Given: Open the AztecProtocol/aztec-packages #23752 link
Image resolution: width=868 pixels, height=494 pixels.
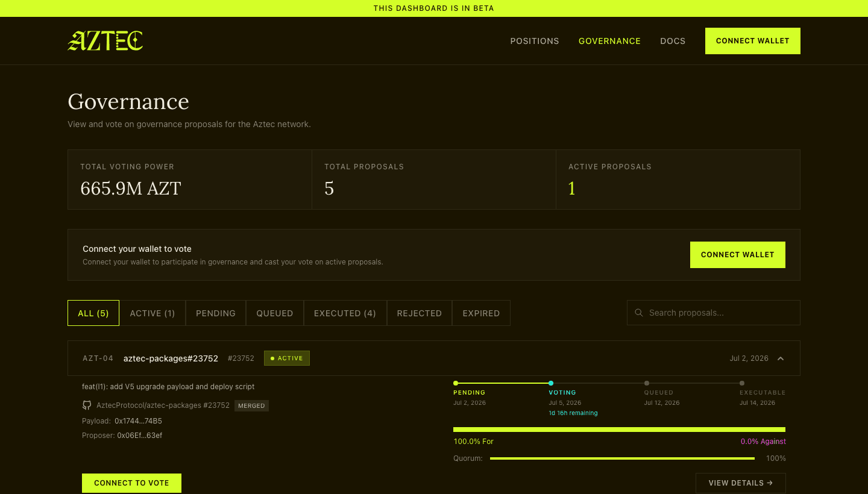Looking at the screenshot, I should click(x=163, y=405).
